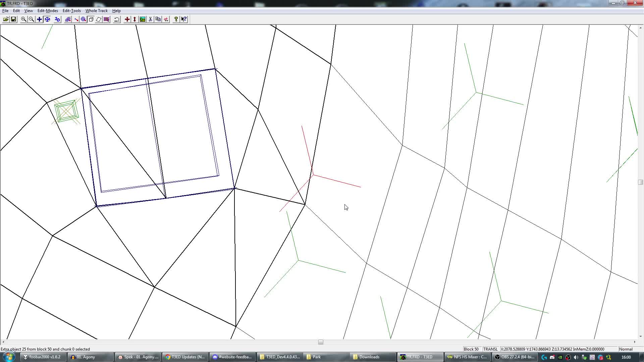This screenshot has height=362, width=644.
Task: Open the Whole Track menu
Action: pyautogui.click(x=96, y=11)
